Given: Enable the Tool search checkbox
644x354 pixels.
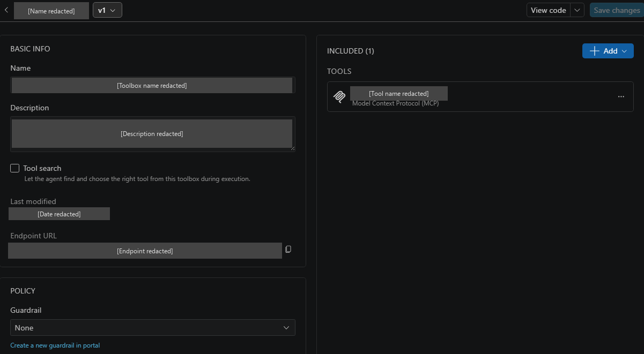Looking at the screenshot, I should click(x=15, y=168).
